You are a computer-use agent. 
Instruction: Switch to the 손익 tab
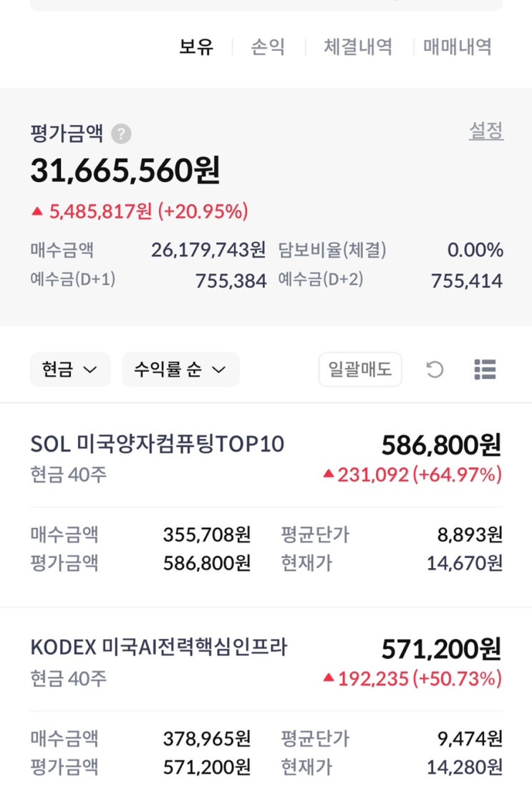coord(268,47)
